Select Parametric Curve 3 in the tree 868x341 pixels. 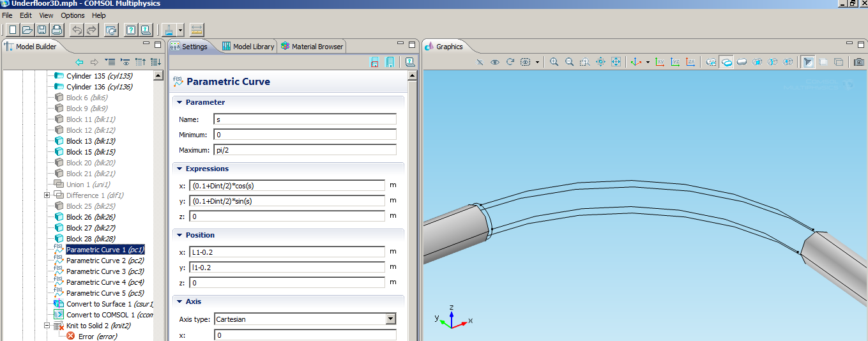[96, 271]
